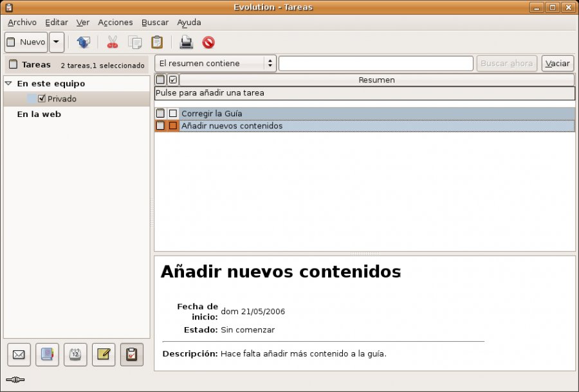Open 'El resumen contiene' search filter dropdown
Image resolution: width=579 pixels, height=392 pixels.
(216, 64)
